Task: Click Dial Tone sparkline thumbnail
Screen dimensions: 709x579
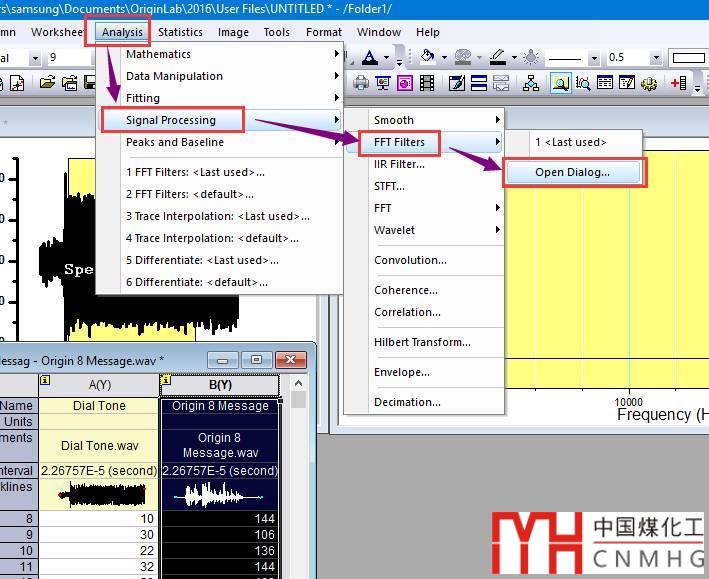Action: (x=103, y=494)
